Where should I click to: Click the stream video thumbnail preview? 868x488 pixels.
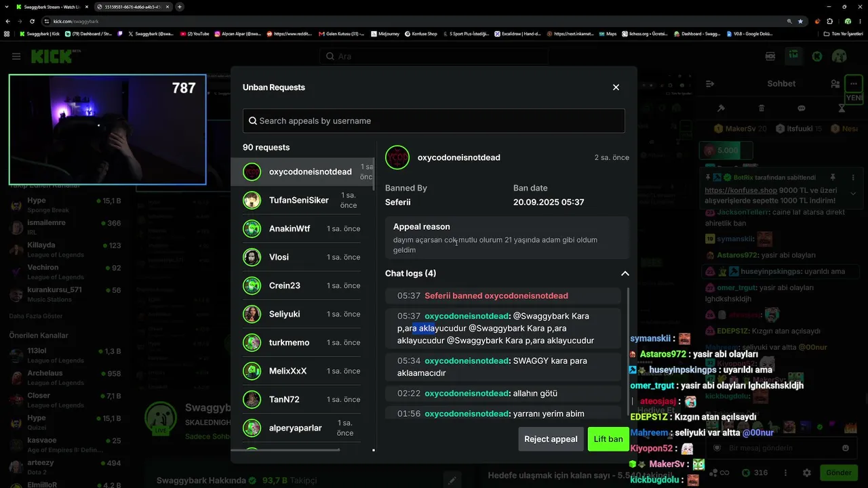[107, 129]
